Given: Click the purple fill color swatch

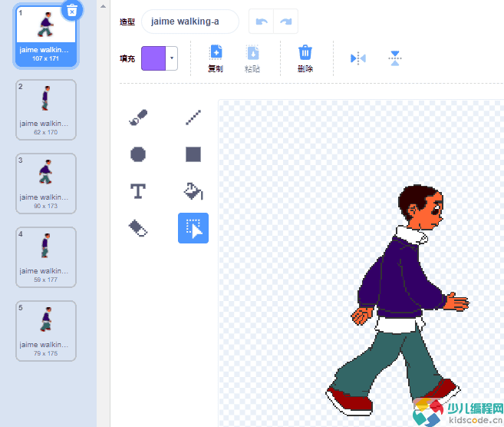Looking at the screenshot, I should click(153, 58).
